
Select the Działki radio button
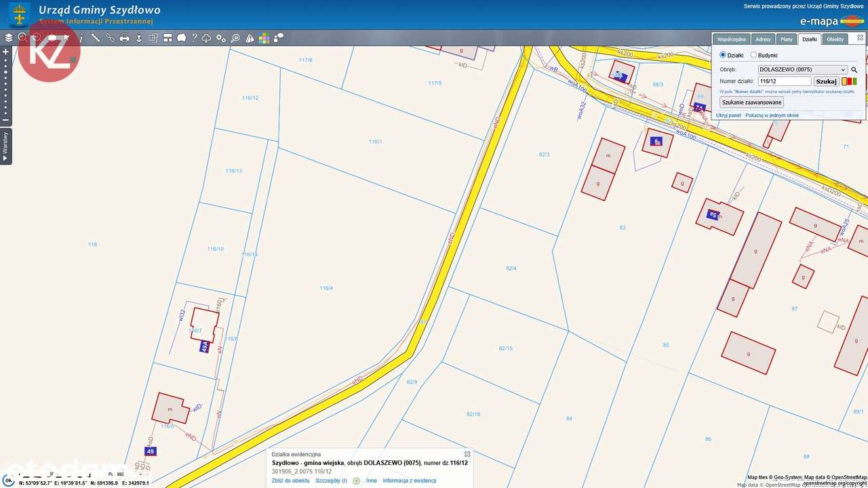(x=723, y=55)
